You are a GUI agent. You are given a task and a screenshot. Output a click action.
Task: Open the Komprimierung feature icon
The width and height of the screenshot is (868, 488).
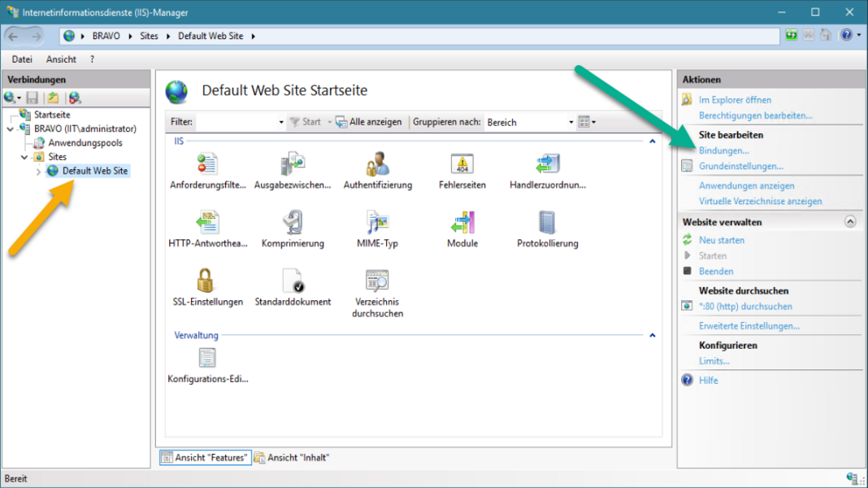293,223
